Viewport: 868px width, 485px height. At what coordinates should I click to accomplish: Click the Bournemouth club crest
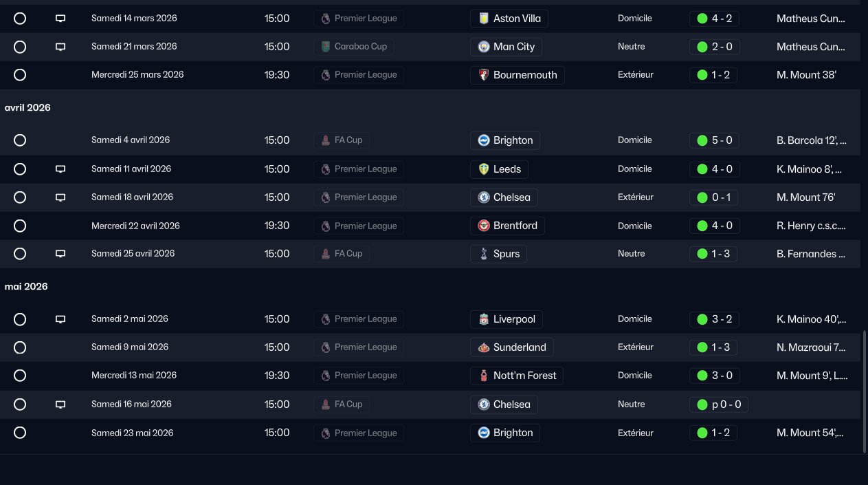click(484, 75)
